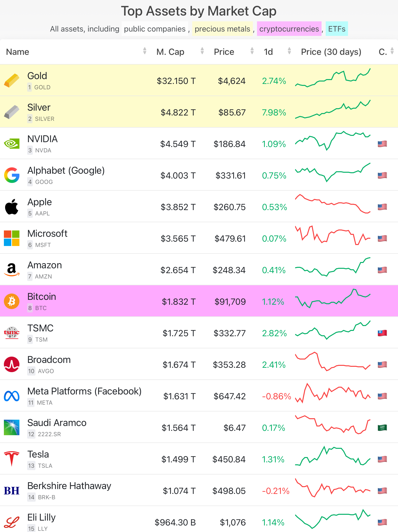Viewport: 398px width, 532px height.
Task: Click the US flag in Apple row
Action: [x=382, y=207]
